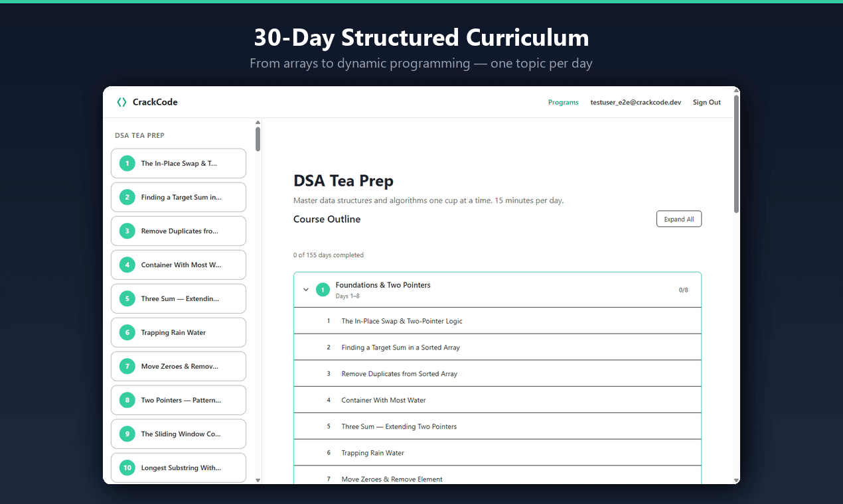The image size is (843, 504).
Task: Click green badge number 6 in sidebar
Action: pos(127,332)
